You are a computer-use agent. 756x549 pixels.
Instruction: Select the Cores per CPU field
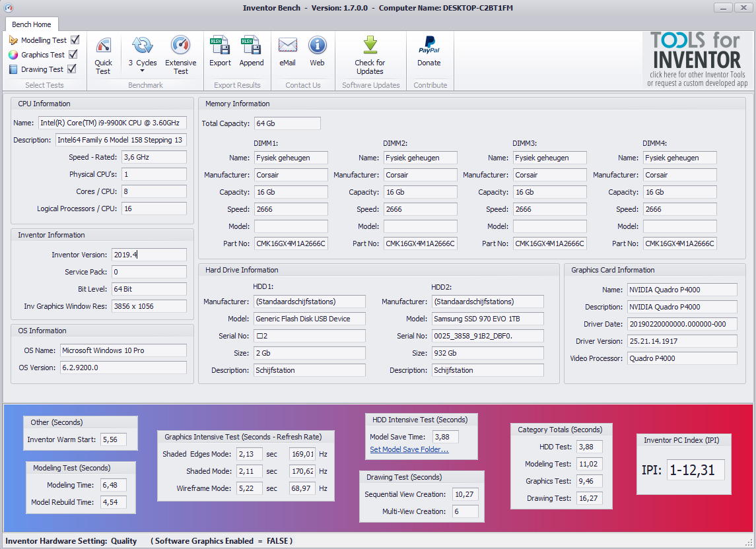pos(154,191)
